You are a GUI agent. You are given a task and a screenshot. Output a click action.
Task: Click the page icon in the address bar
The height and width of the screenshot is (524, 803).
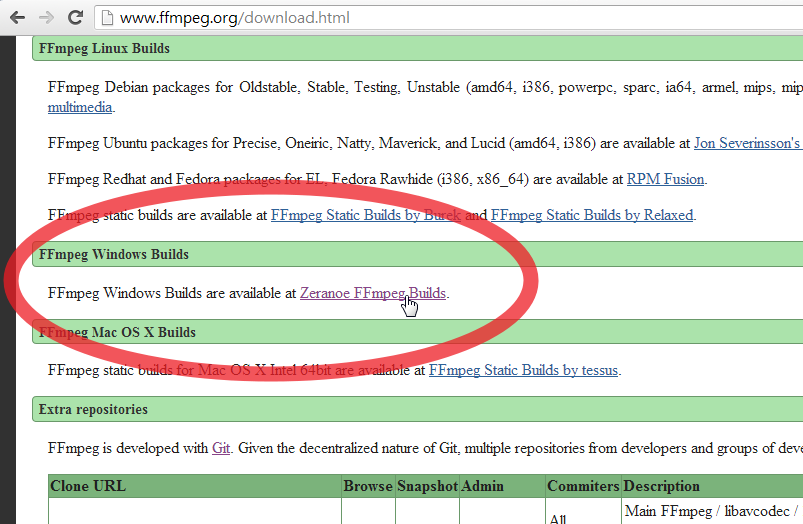(107, 18)
